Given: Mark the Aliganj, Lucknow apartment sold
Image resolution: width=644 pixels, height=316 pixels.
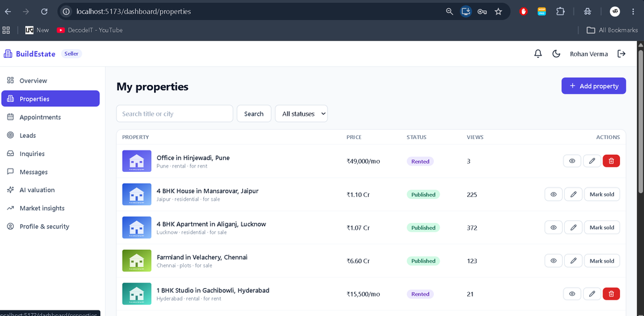Looking at the screenshot, I should coord(602,227).
